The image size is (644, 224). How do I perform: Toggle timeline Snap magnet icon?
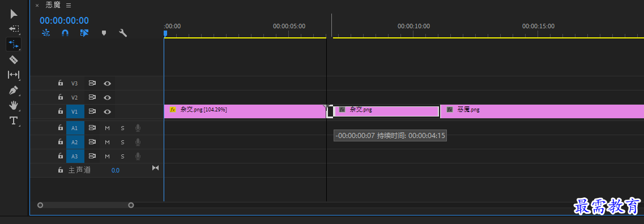(x=65, y=33)
